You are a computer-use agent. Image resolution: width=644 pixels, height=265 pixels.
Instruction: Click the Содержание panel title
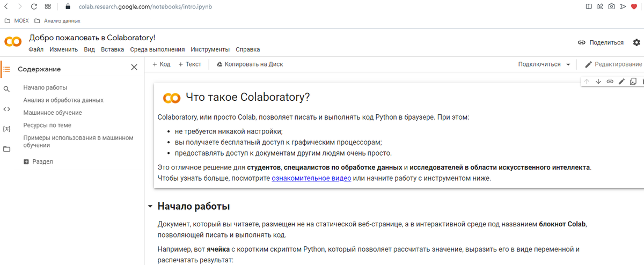coord(39,69)
